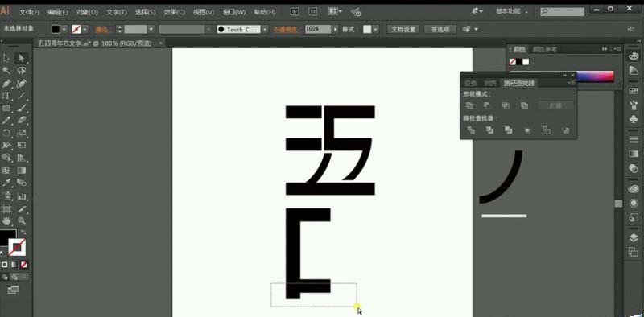Open the stroke weight dropdown
This screenshot has width=644, height=317.
pos(151,29)
